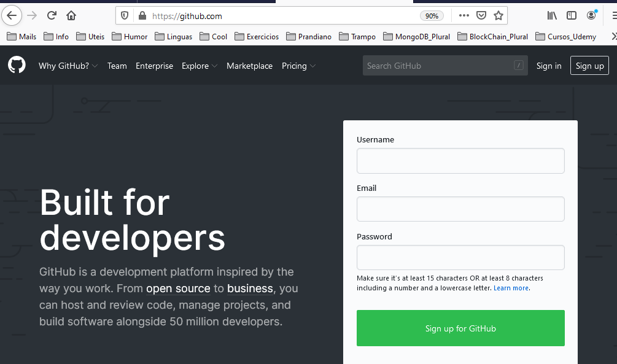This screenshot has width=617, height=364.
Task: Expand the Why GitHub? menu
Action: click(x=68, y=66)
